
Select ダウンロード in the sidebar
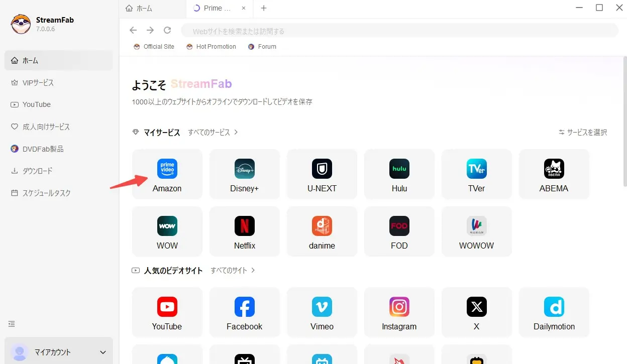(x=59, y=171)
